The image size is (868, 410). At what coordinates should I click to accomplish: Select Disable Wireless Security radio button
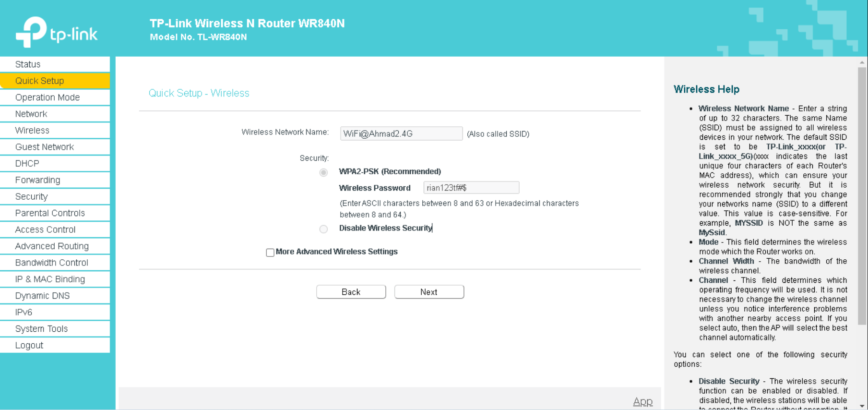click(x=323, y=229)
